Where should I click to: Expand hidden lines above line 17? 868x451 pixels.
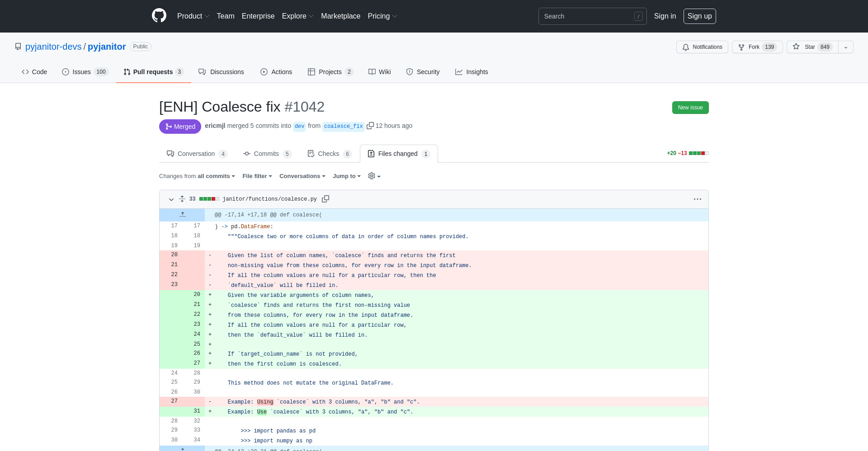pyautogui.click(x=182, y=215)
